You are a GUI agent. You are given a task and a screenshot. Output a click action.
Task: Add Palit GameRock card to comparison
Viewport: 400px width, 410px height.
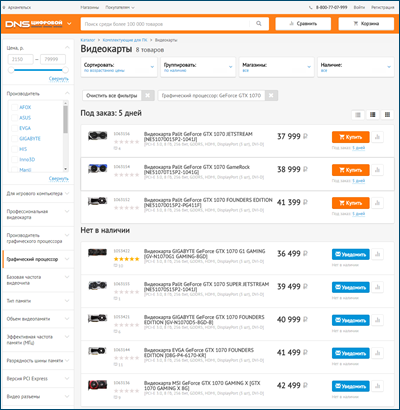point(377,170)
